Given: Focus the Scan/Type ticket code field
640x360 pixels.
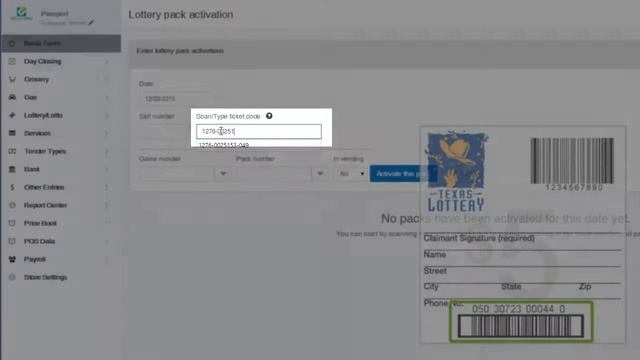Looking at the screenshot, I should pos(259,131).
